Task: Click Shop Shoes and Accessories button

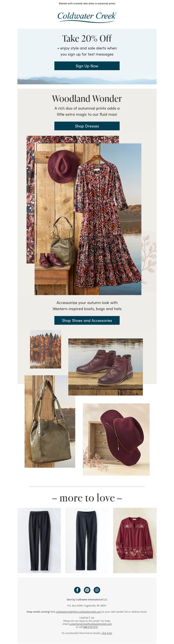Action: coord(87,320)
